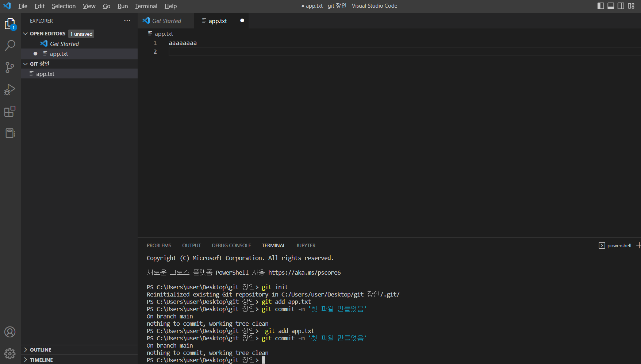Click the app.txt breadcrumb label
Screen dimensions: 641x364
164,34
